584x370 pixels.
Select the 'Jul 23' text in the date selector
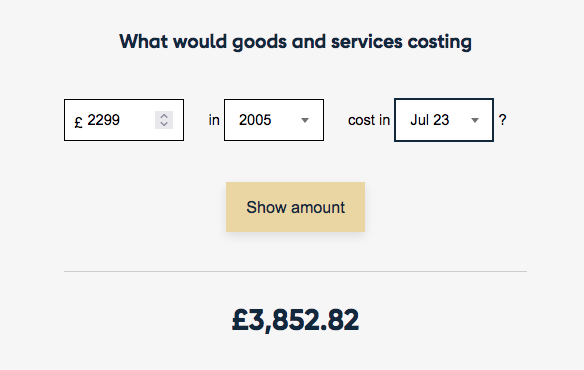click(x=429, y=120)
